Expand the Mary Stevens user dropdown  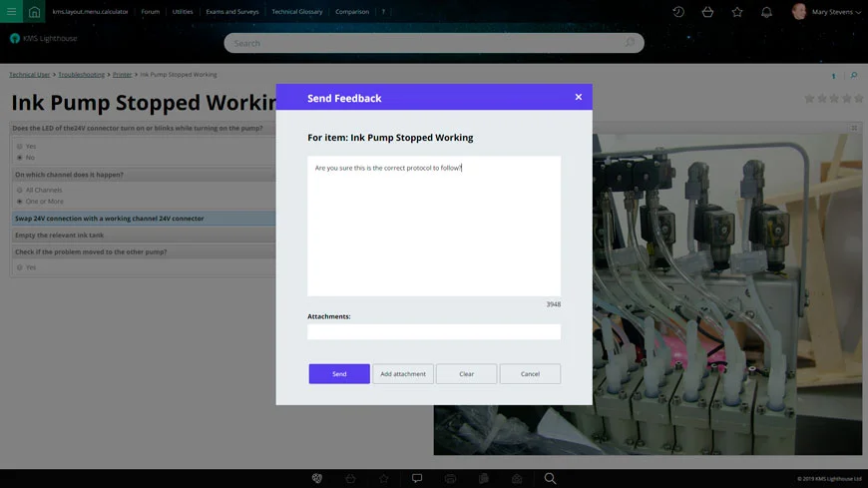click(858, 12)
